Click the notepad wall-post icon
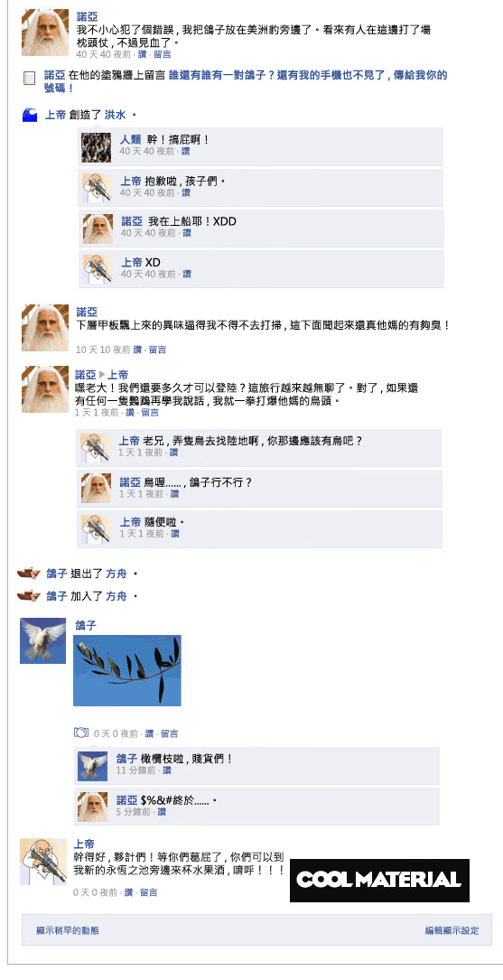Image resolution: width=503 pixels, height=980 pixels. (29, 78)
